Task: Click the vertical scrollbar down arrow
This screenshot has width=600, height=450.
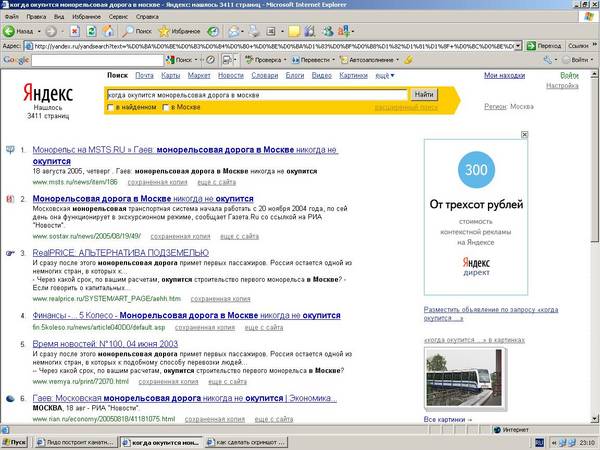Action: 594,419
